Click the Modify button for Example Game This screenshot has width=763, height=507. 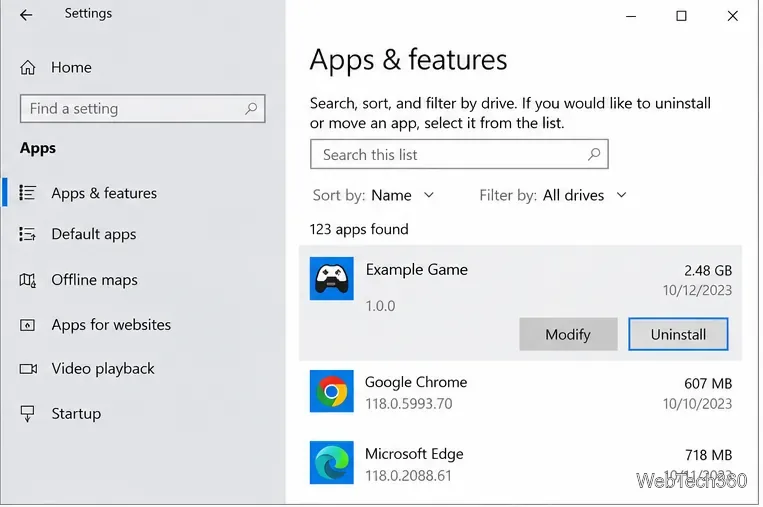pyautogui.click(x=568, y=334)
